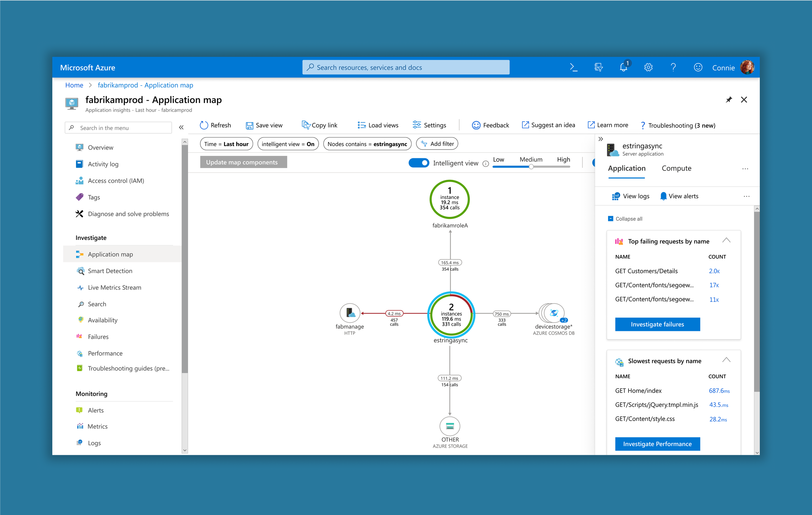The height and width of the screenshot is (515, 812).
Task: Click the Home breadcrumb link
Action: tap(74, 85)
